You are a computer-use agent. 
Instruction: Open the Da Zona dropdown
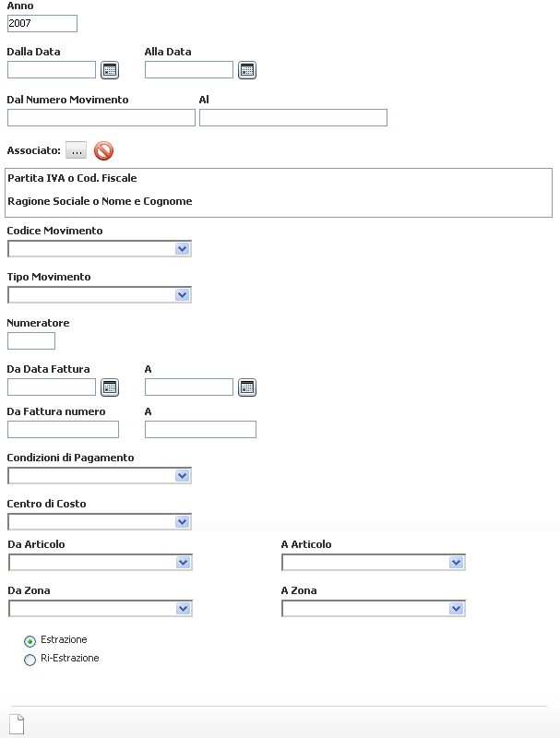click(x=101, y=608)
